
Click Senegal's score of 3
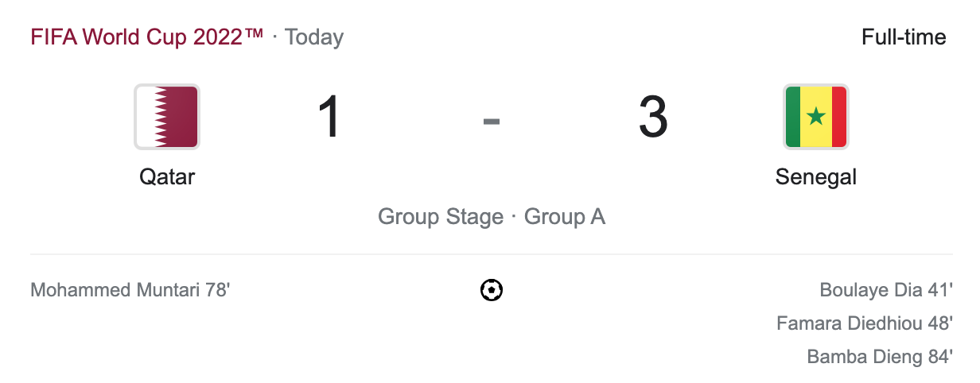tap(652, 118)
